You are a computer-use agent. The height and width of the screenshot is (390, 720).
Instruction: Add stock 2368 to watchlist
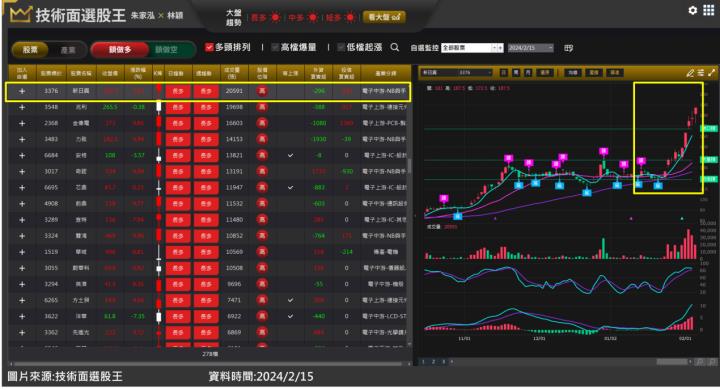click(x=22, y=123)
